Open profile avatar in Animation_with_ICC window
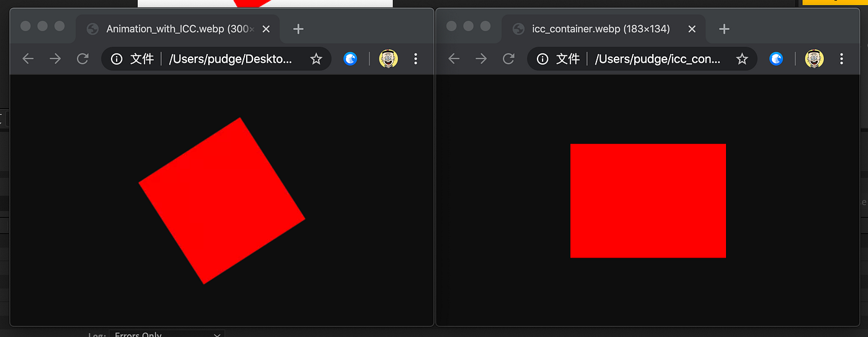The width and height of the screenshot is (868, 337). [x=388, y=59]
